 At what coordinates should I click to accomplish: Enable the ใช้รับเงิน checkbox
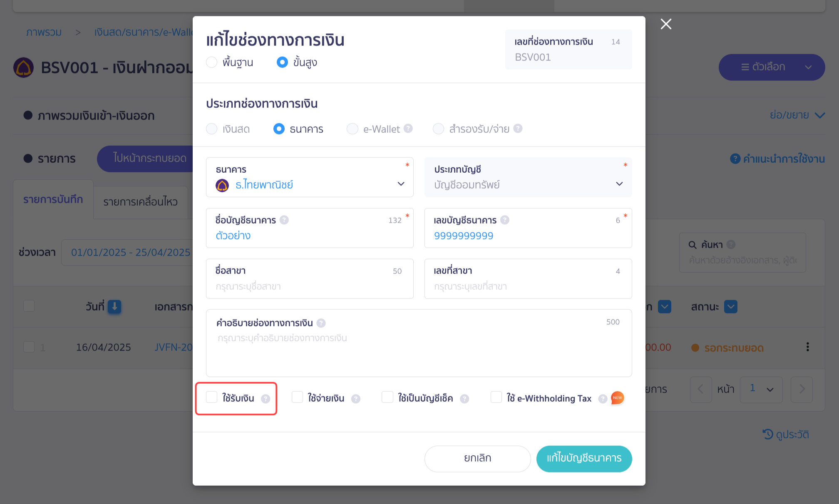(212, 397)
